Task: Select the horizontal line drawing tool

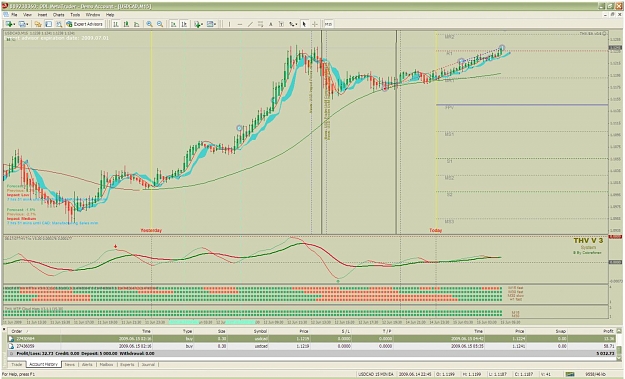Action: click(x=240, y=24)
